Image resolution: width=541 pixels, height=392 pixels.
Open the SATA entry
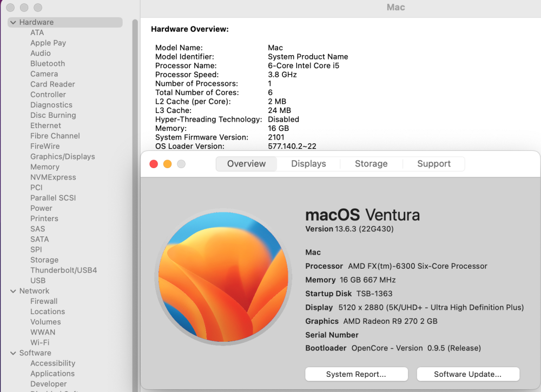pyautogui.click(x=39, y=240)
